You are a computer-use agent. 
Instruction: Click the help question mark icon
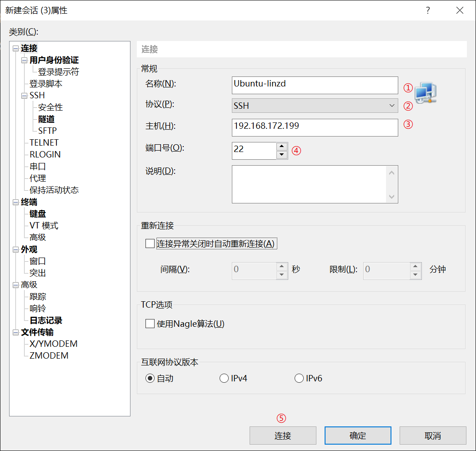(428, 10)
